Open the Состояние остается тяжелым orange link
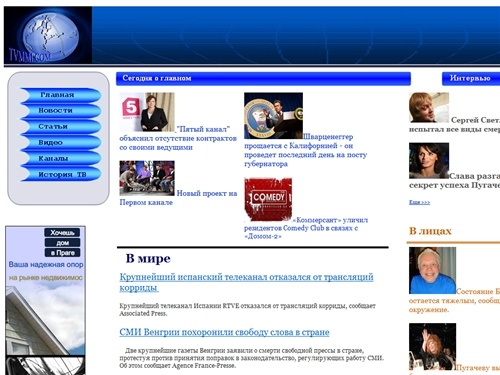The width and height of the screenshot is (500, 375). click(455, 300)
